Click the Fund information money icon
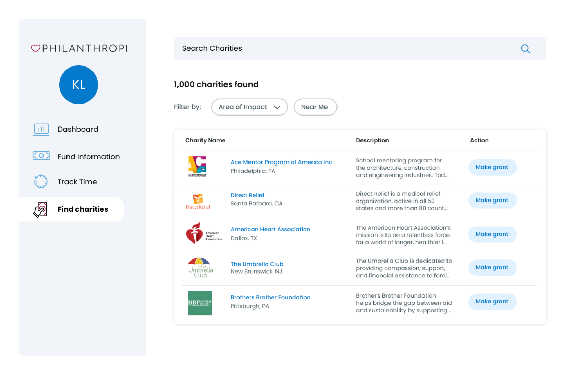 tap(41, 156)
